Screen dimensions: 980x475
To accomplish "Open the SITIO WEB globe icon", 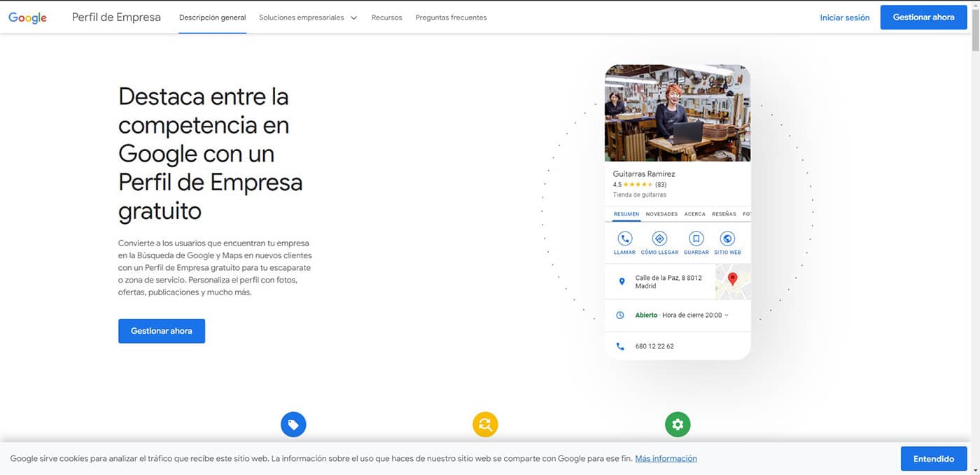I will [x=727, y=238].
